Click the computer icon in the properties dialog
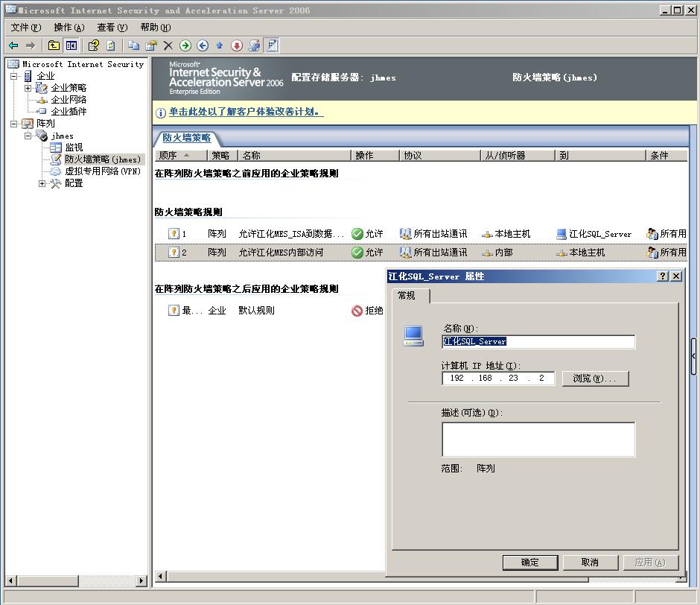 (x=413, y=336)
